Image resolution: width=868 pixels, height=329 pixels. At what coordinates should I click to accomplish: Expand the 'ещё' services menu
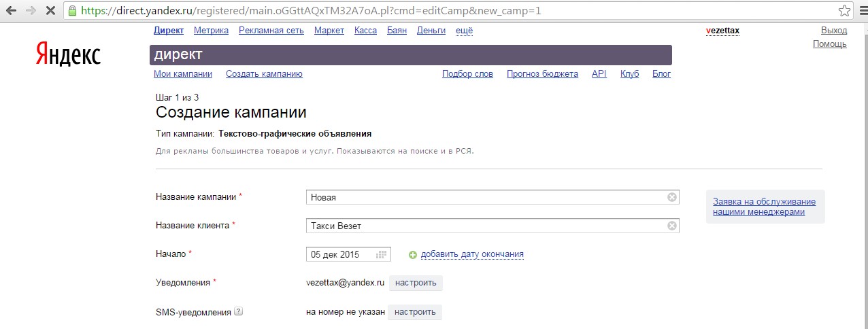(464, 31)
